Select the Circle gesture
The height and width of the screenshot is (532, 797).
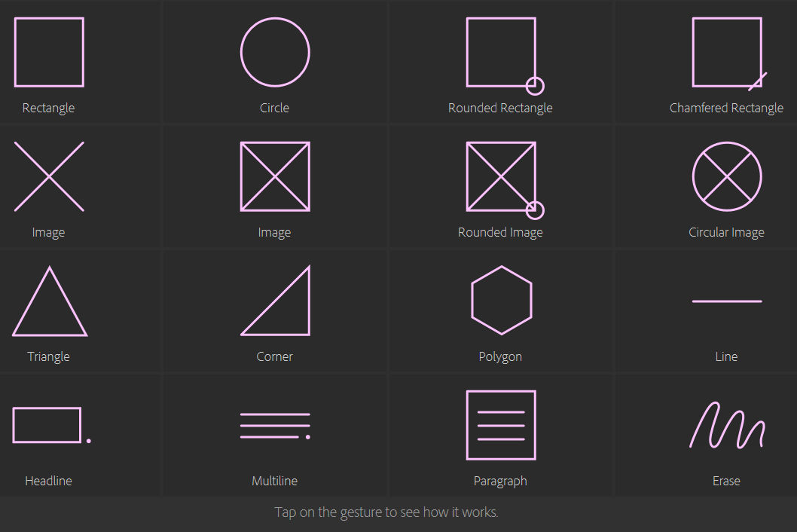tap(275, 53)
